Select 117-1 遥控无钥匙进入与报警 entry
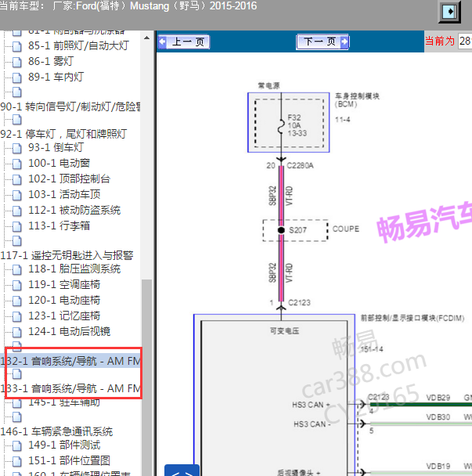The height and width of the screenshot is (476, 472). [67, 255]
